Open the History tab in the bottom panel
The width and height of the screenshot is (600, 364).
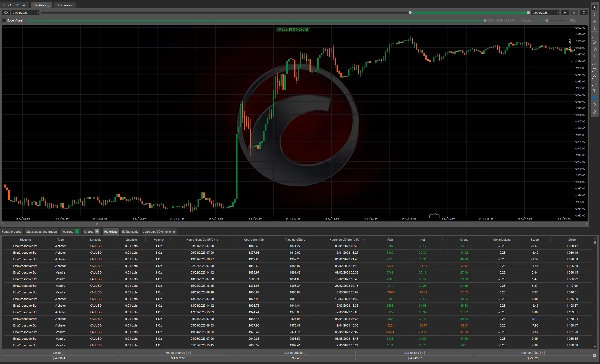click(x=111, y=232)
